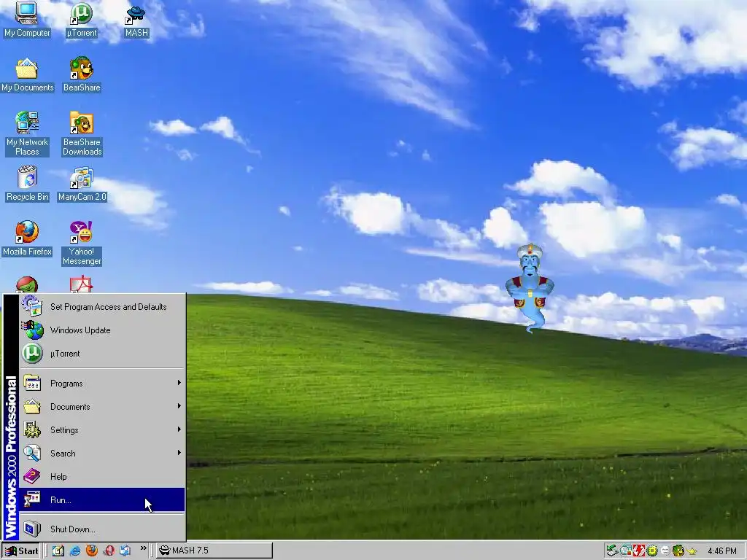Click the 4:46 PM system clock
The height and width of the screenshot is (560, 747).
click(x=722, y=551)
